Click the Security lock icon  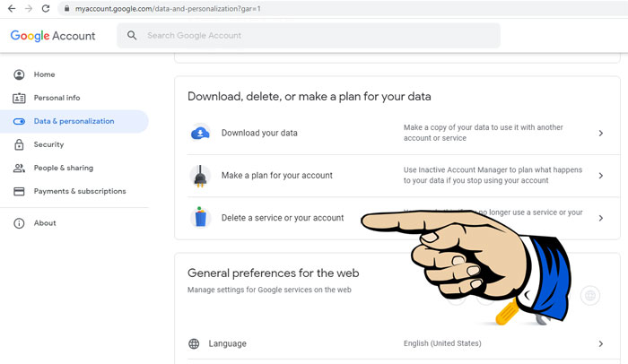(19, 144)
